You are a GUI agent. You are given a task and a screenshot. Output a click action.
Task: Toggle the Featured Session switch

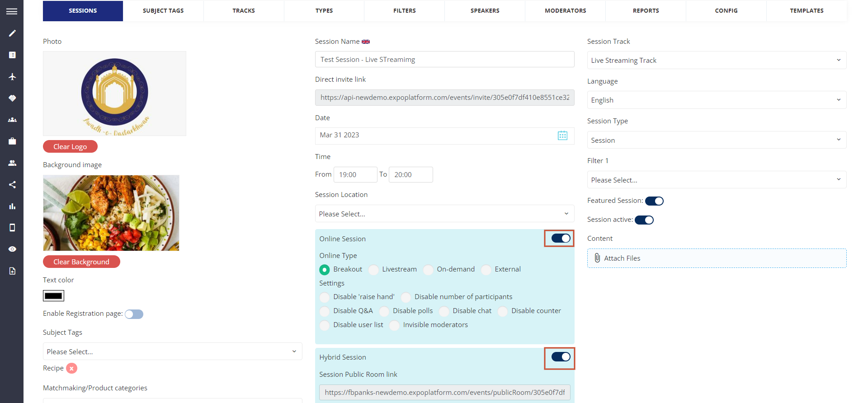click(x=654, y=201)
